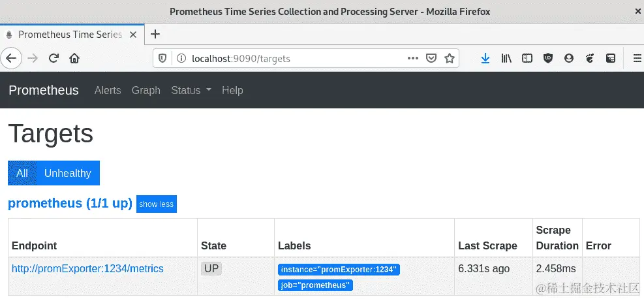Go to the Alerts page
644x299 pixels.
(x=108, y=90)
